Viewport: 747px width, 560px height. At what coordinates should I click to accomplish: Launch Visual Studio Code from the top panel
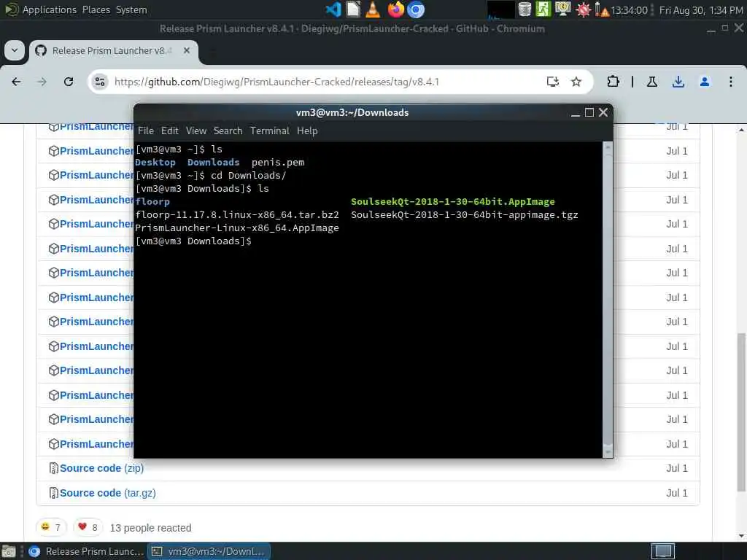pos(333,9)
